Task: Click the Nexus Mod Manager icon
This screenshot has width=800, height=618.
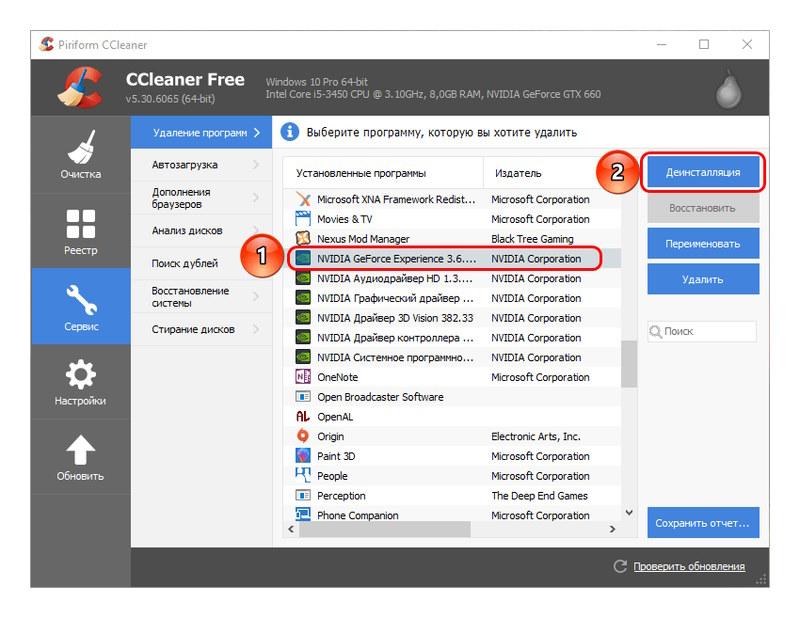Action: tap(303, 238)
